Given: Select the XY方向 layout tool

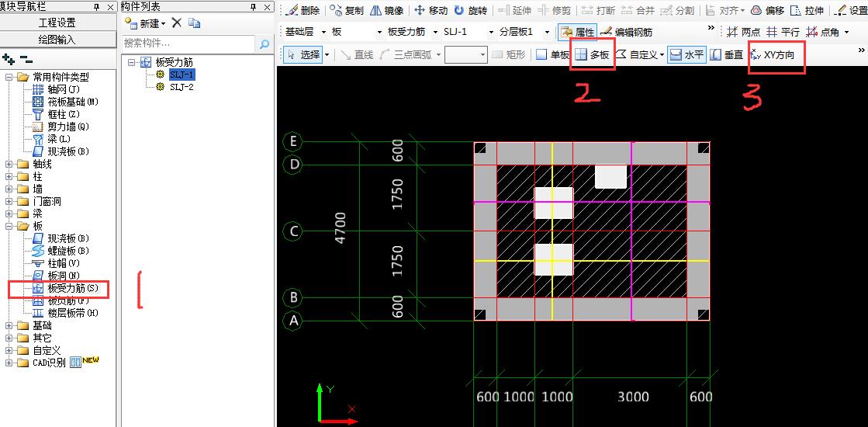Looking at the screenshot, I should (773, 55).
